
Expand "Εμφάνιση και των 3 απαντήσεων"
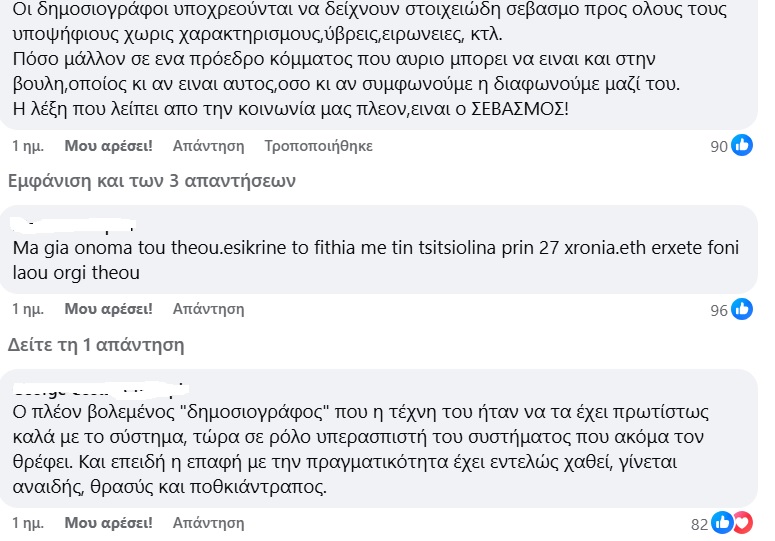(150, 182)
